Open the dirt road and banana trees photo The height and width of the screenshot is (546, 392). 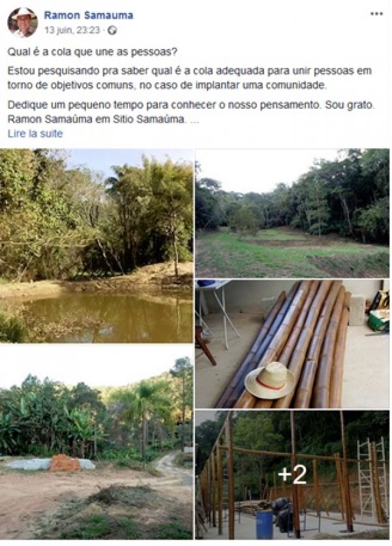point(97,442)
